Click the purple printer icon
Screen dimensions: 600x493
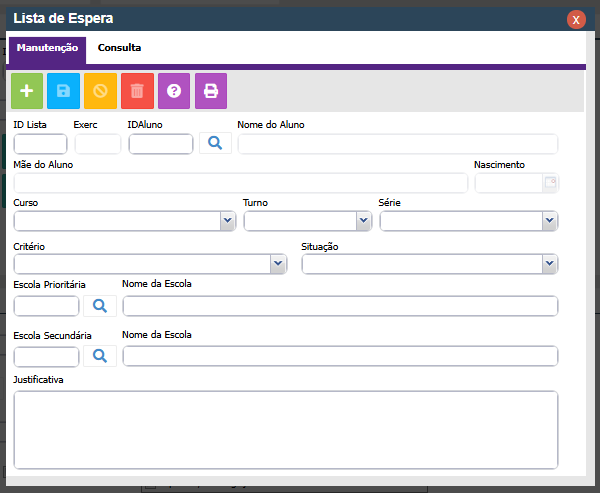[211, 91]
